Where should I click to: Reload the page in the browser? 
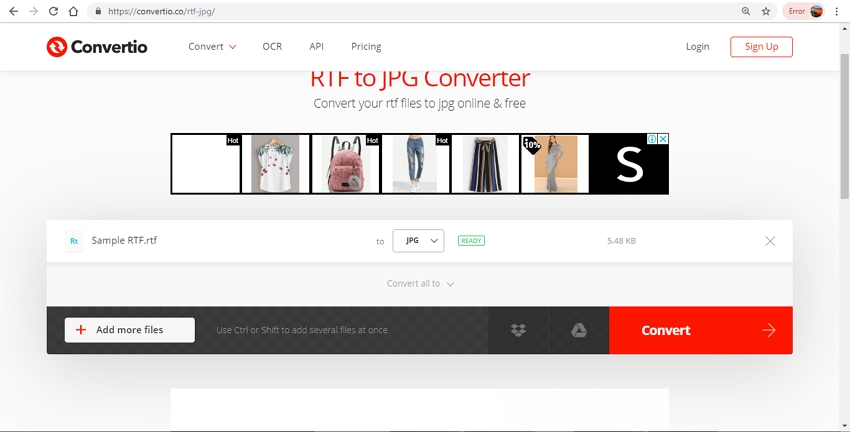(53, 11)
